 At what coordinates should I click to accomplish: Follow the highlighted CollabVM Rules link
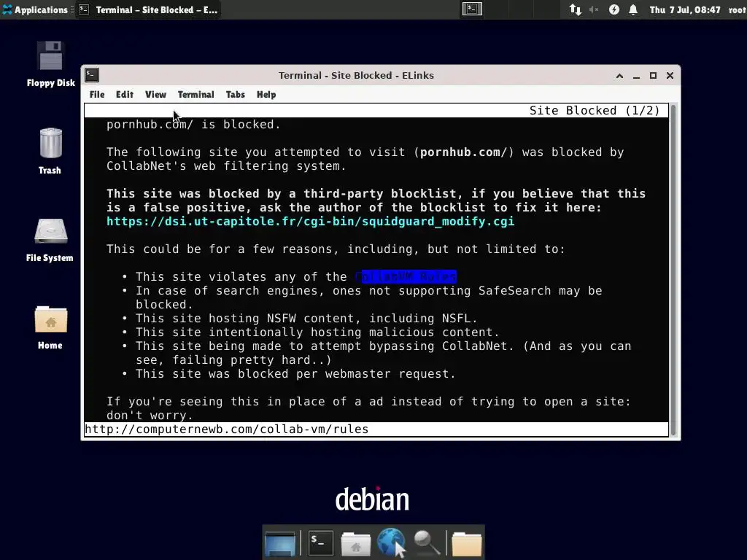tap(406, 276)
